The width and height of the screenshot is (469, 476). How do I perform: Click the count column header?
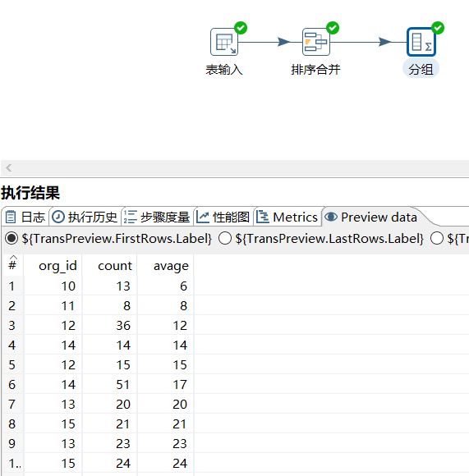(109, 265)
